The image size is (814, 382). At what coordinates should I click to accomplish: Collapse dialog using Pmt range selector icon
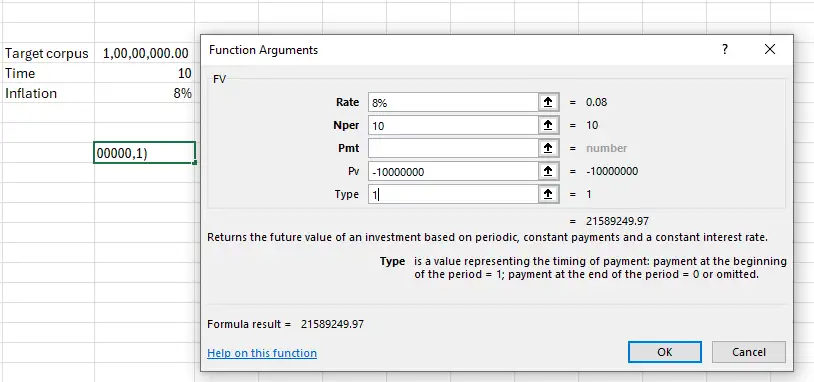[x=548, y=148]
